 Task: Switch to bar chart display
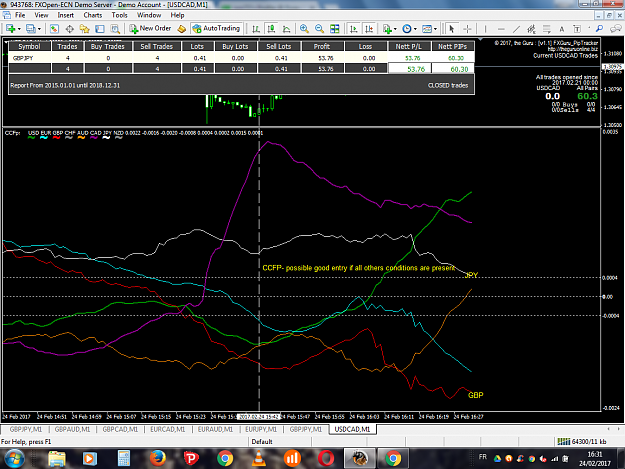[x=256, y=29]
